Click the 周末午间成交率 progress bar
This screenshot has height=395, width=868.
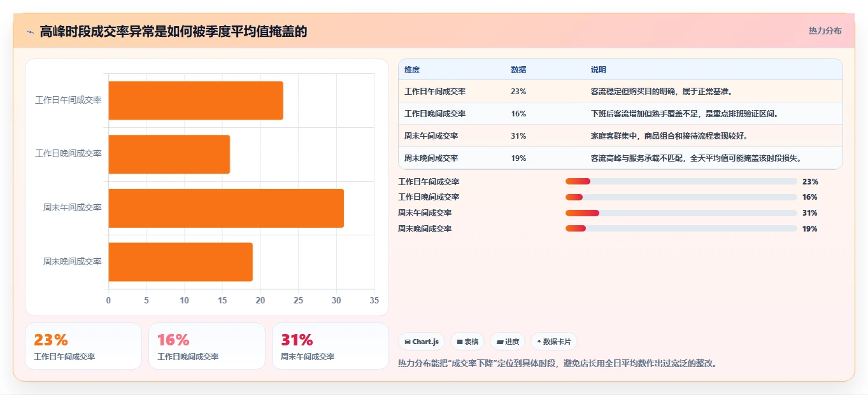(x=681, y=213)
